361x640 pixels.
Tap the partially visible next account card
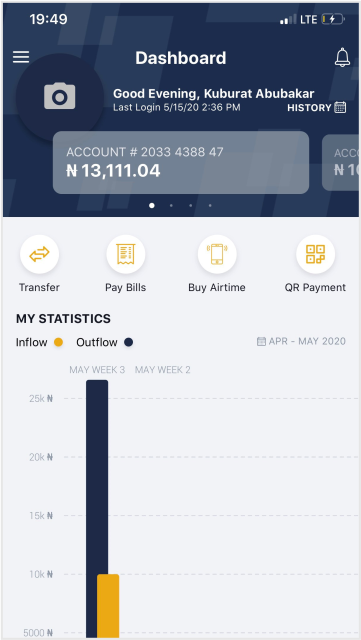tap(341, 162)
